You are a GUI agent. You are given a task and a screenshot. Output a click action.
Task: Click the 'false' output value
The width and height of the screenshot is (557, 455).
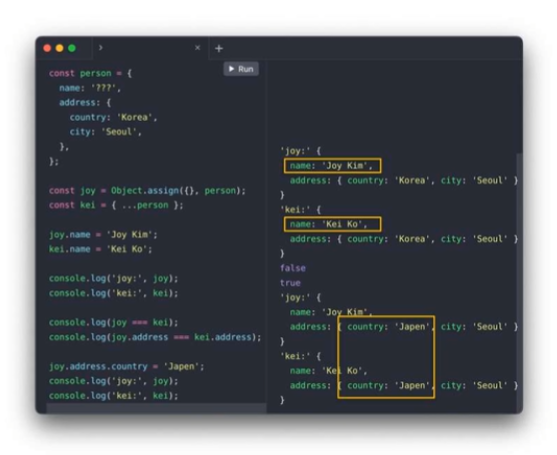coord(293,268)
